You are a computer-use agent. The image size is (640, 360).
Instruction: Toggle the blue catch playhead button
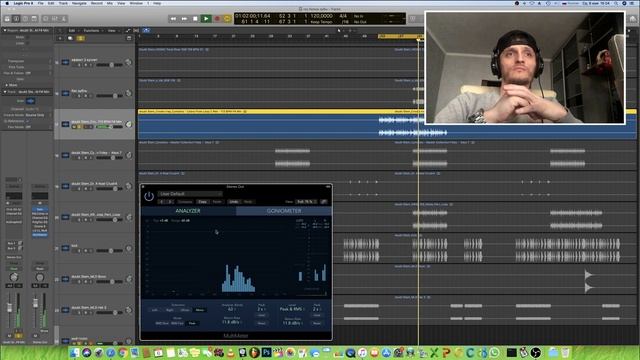coord(146,31)
